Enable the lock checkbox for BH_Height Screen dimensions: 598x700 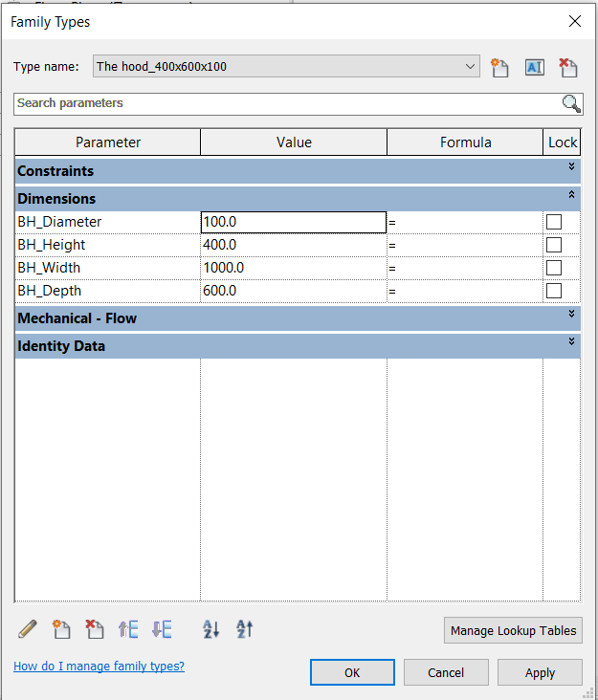(x=553, y=245)
